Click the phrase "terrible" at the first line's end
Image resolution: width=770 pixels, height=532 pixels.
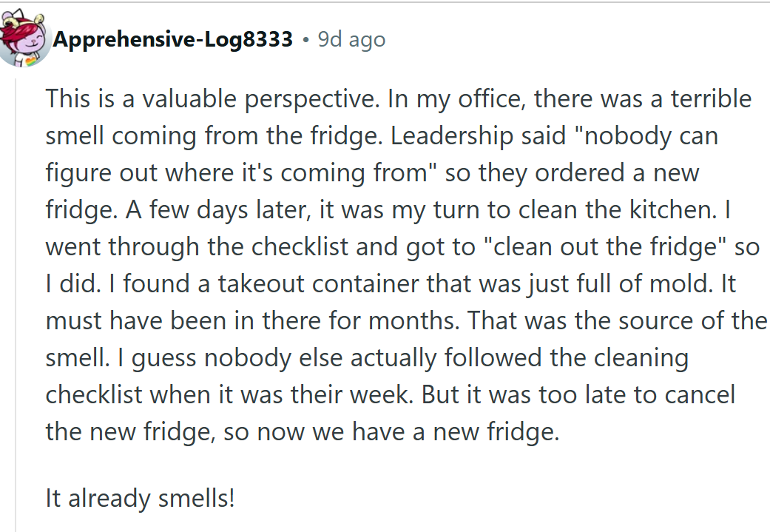pyautogui.click(x=711, y=98)
